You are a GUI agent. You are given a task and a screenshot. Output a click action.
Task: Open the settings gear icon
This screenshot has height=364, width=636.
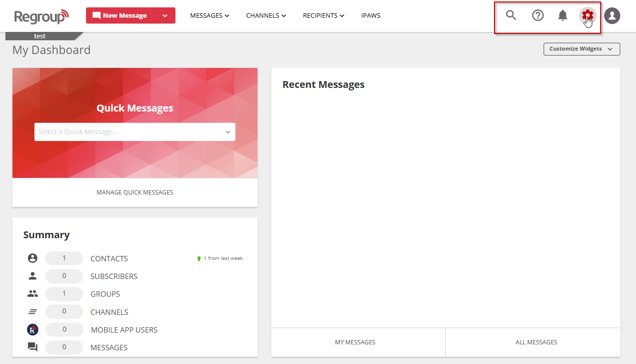pos(587,15)
